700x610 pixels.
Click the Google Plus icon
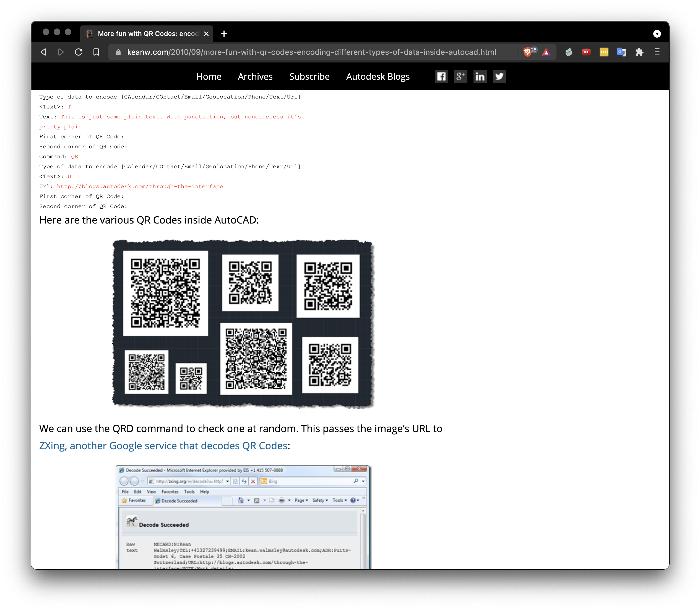460,76
